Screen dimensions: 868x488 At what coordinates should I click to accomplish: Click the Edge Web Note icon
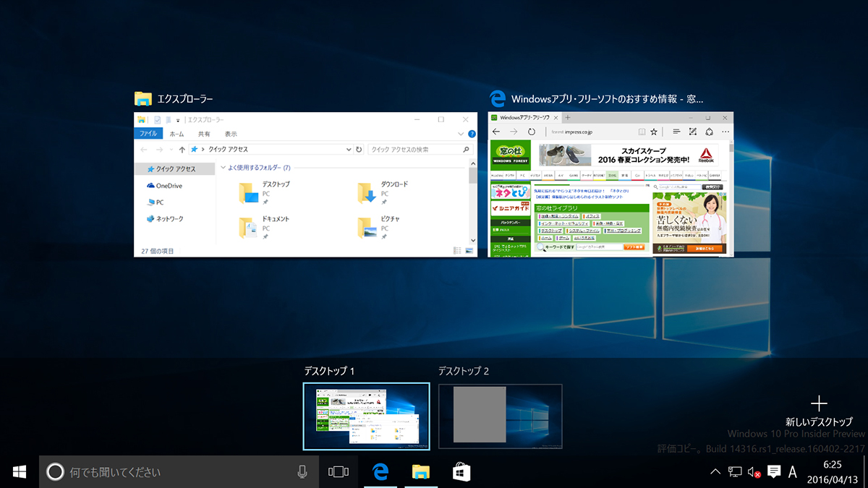pos(693,132)
